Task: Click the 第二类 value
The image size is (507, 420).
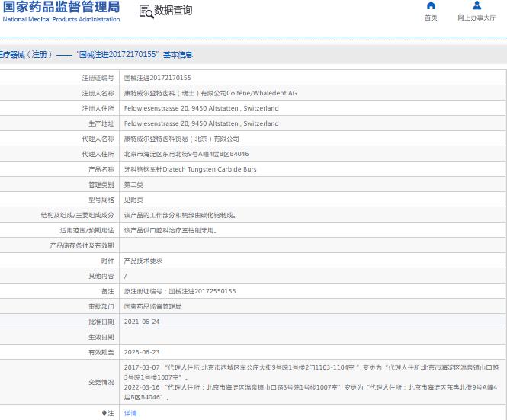Action: (x=133, y=184)
